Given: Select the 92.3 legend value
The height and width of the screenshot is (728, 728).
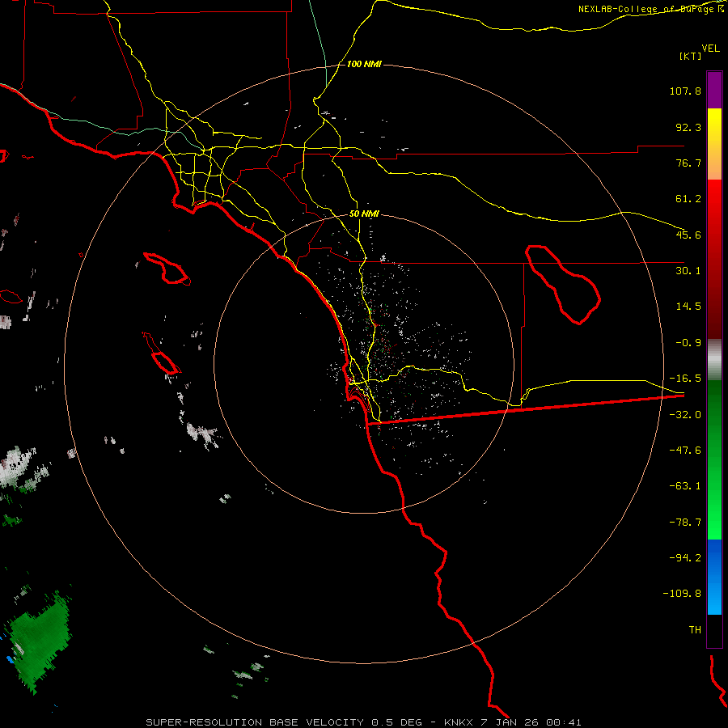Looking at the screenshot, I should click(x=688, y=127).
